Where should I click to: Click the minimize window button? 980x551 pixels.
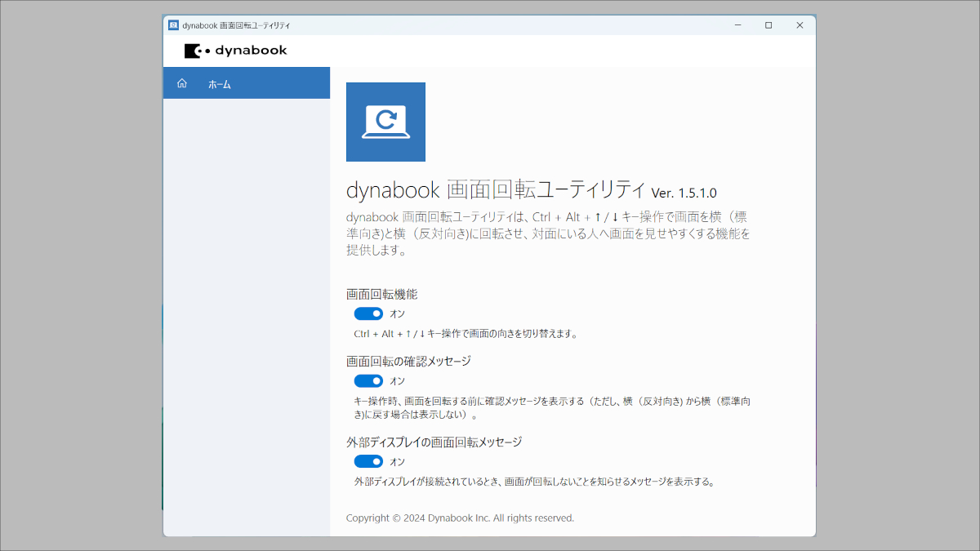pyautogui.click(x=737, y=24)
